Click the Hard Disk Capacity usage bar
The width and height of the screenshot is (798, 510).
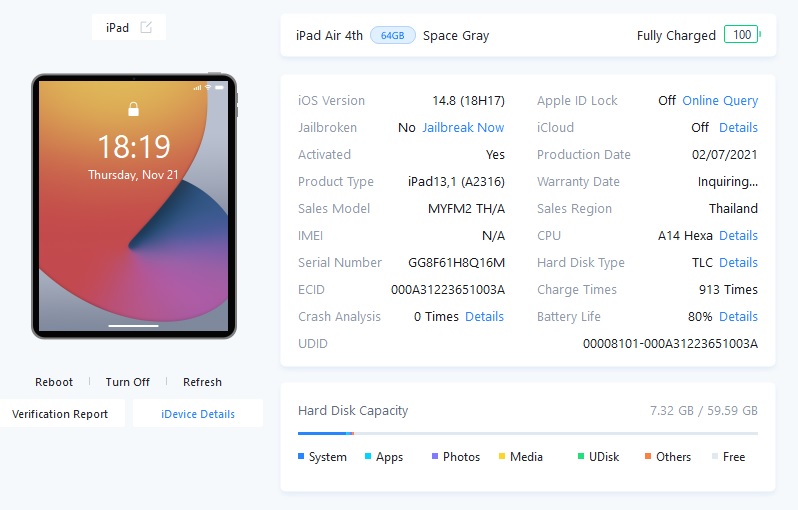[528, 434]
